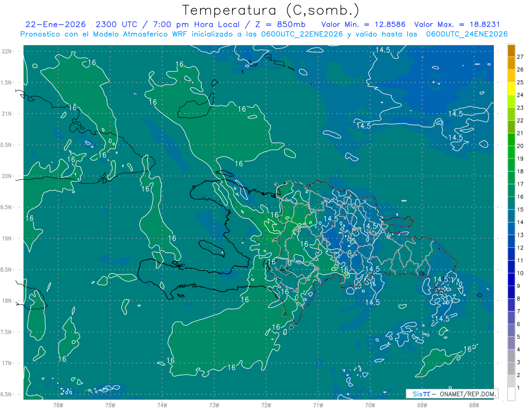
Task: Click color scale value '12'
Action: click(x=520, y=248)
